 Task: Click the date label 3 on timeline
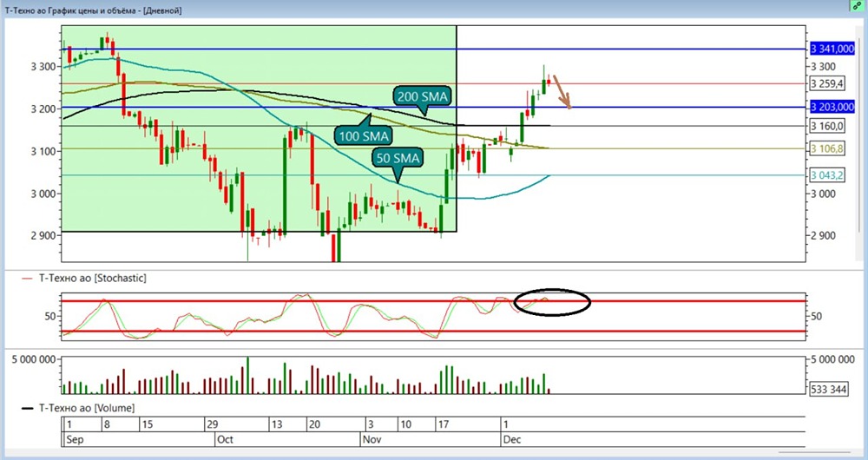point(371,424)
